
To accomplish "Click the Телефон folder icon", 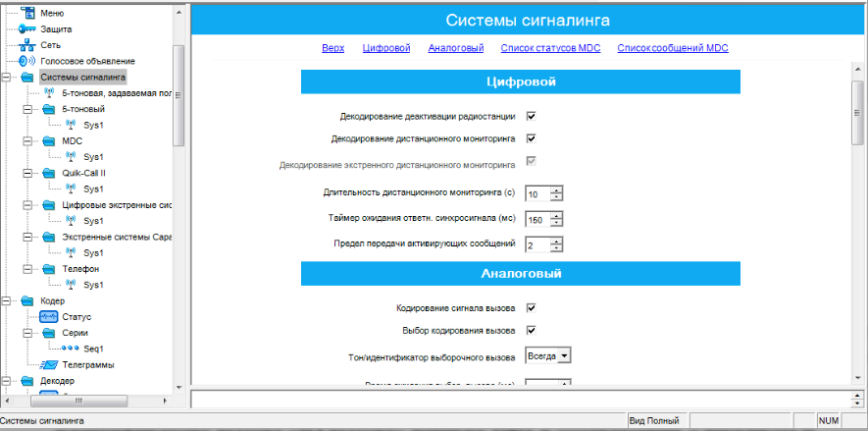I will tap(49, 269).
